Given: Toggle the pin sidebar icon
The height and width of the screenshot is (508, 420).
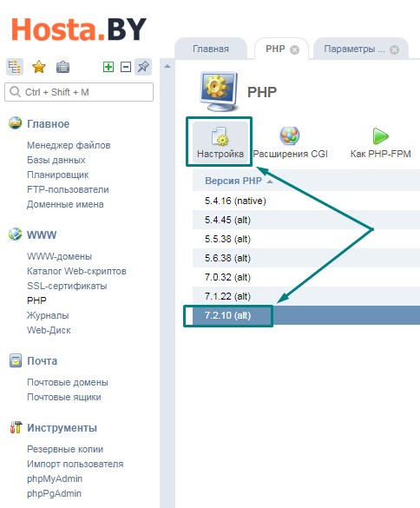Looking at the screenshot, I should [x=143, y=67].
